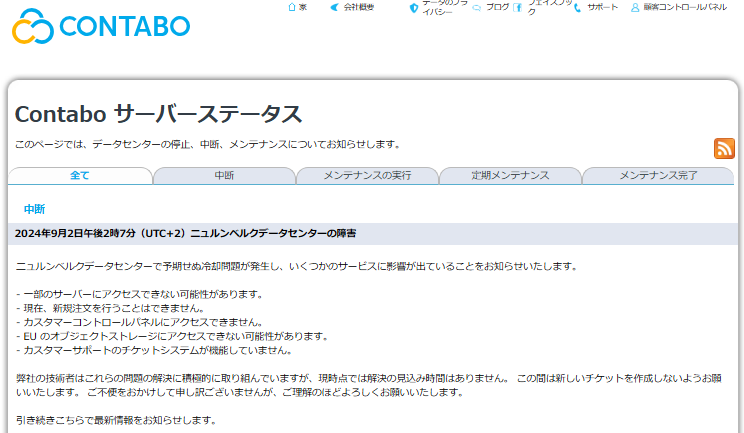
Task: Switch to the メンテナンスの実行 tab
Action: (368, 175)
